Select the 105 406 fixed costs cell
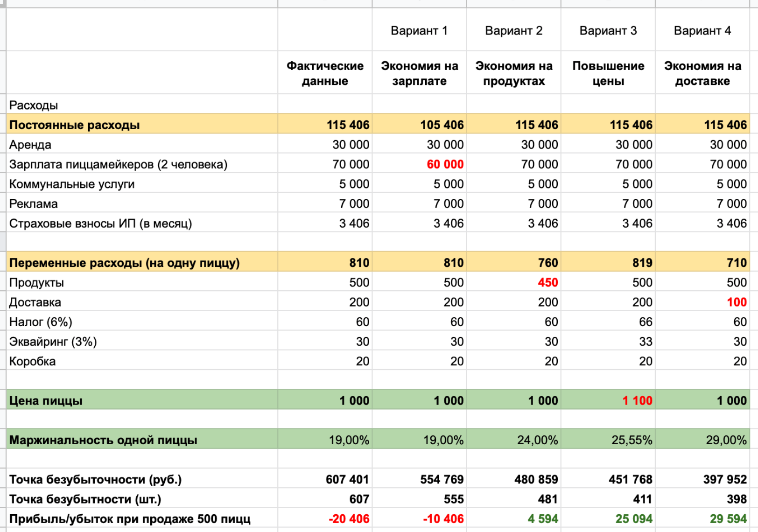The image size is (758, 532). [x=442, y=125]
